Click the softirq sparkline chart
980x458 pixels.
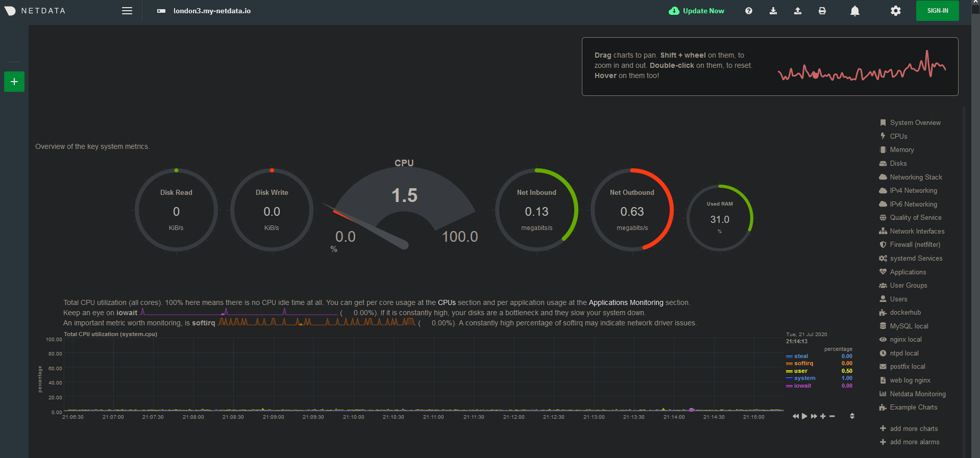pyautogui.click(x=316, y=322)
